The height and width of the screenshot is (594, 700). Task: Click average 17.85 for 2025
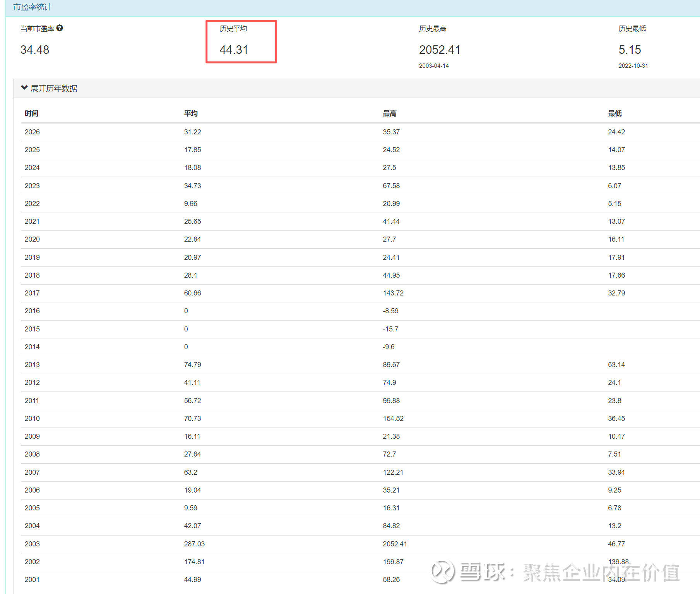coord(193,150)
